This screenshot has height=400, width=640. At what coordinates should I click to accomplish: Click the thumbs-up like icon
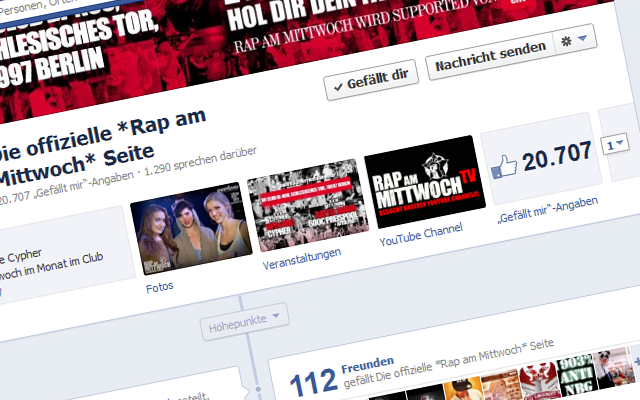tap(503, 167)
